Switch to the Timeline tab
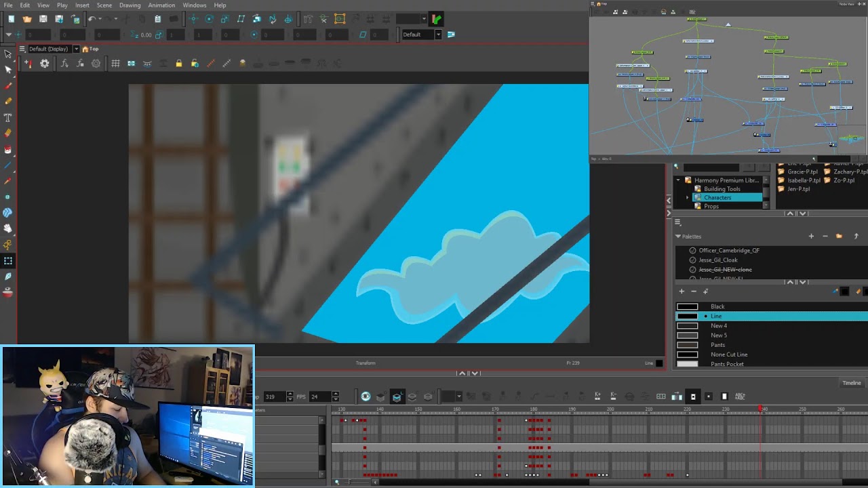 pyautogui.click(x=852, y=383)
